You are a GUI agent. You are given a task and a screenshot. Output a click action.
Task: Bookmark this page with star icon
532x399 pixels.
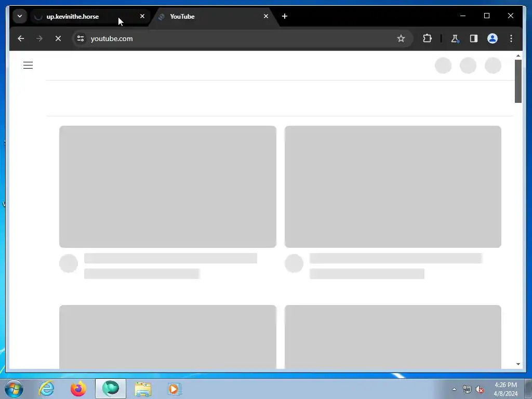coord(401,38)
